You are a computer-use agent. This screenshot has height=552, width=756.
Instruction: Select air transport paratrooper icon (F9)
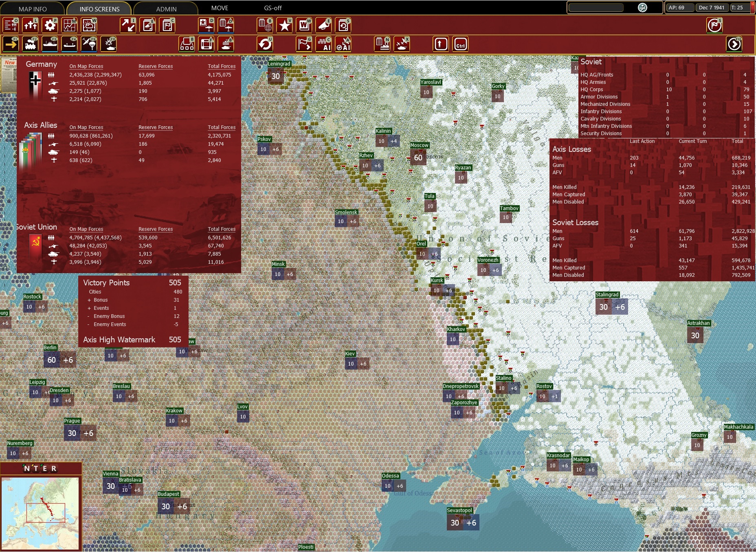[x=89, y=44]
